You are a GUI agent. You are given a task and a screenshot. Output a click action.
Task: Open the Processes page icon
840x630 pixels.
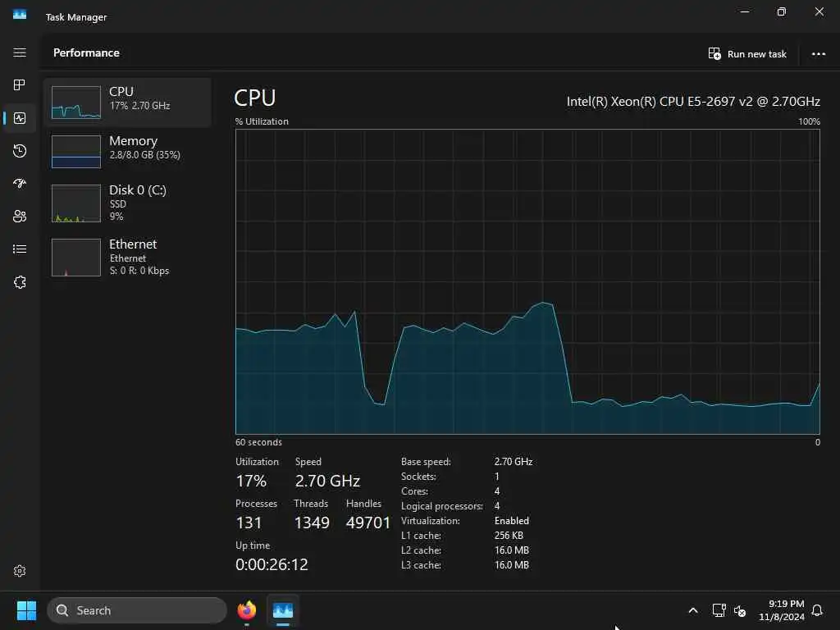tap(20, 84)
